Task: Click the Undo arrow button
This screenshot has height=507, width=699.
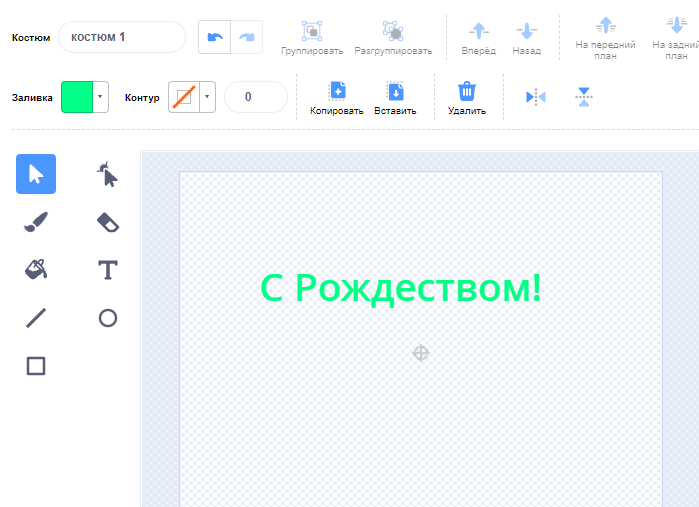Action: coord(214,37)
